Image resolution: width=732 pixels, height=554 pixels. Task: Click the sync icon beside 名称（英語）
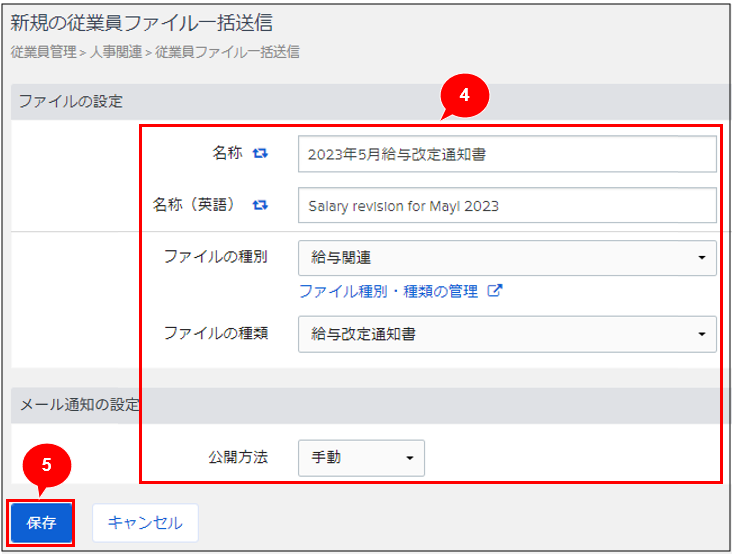click(x=260, y=205)
